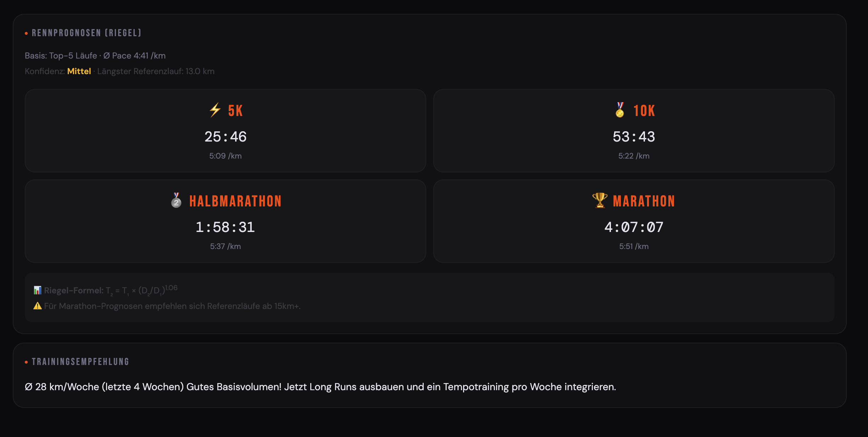The image size is (868, 437).
Task: Click the Trainingsempfehlung heading
Action: click(x=80, y=362)
